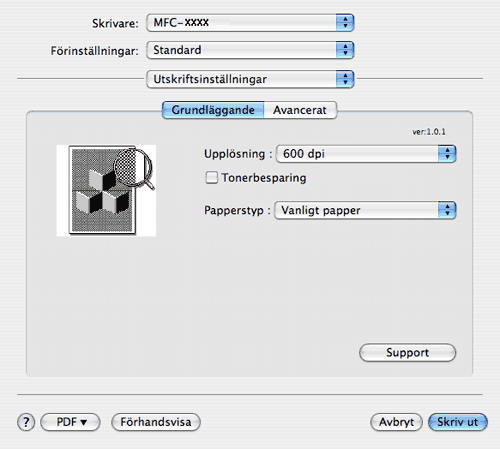Image resolution: width=500 pixels, height=449 pixels.
Task: Select the Grundläggande tab
Action: coord(213,110)
